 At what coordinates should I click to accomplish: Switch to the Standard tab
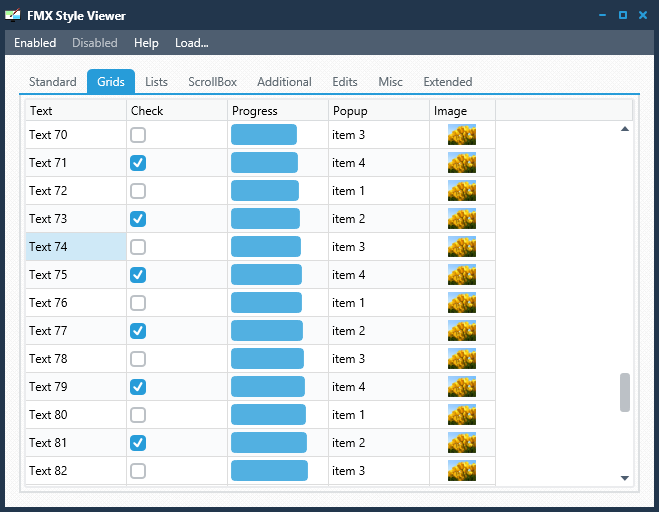click(53, 82)
